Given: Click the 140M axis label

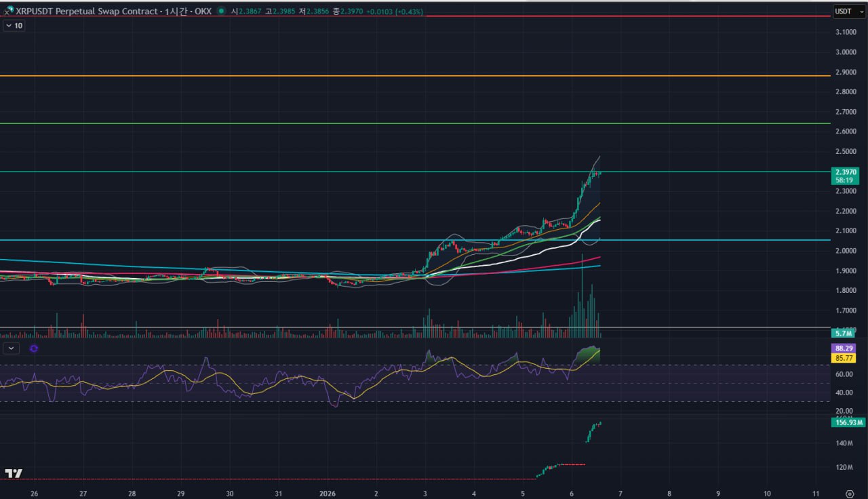Looking at the screenshot, I should coord(844,443).
